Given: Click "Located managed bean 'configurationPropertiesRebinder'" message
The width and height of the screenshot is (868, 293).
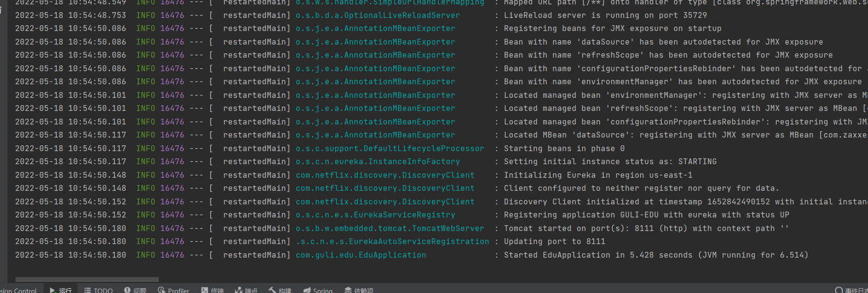Looking at the screenshot, I should [x=686, y=122].
